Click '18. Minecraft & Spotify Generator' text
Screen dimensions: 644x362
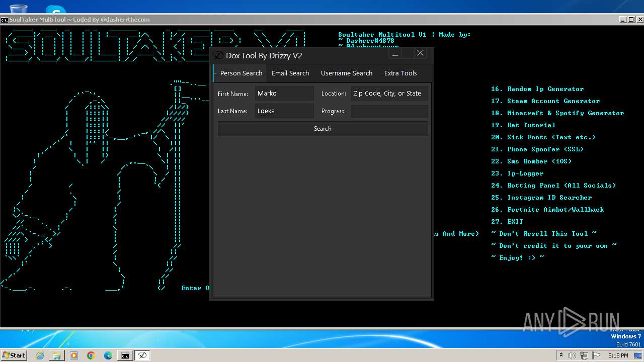click(557, 113)
